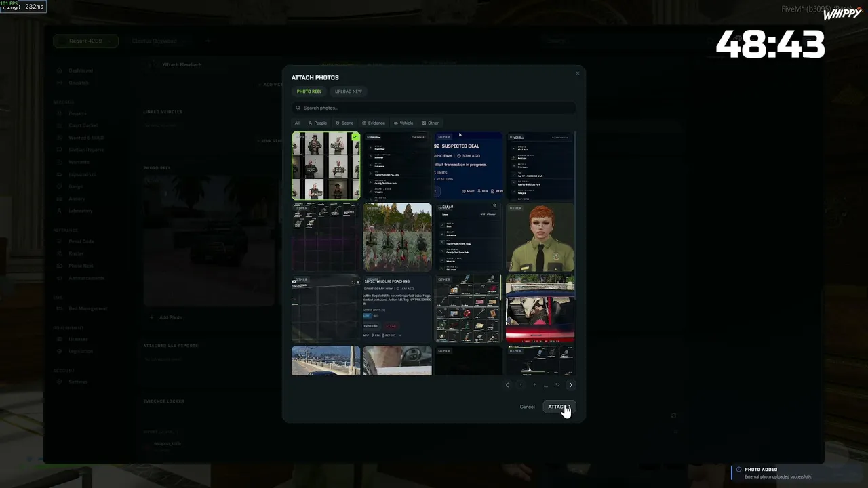Screen dimensions: 868x488
Task: Show all photos with the All filter
Action: [x=297, y=123]
